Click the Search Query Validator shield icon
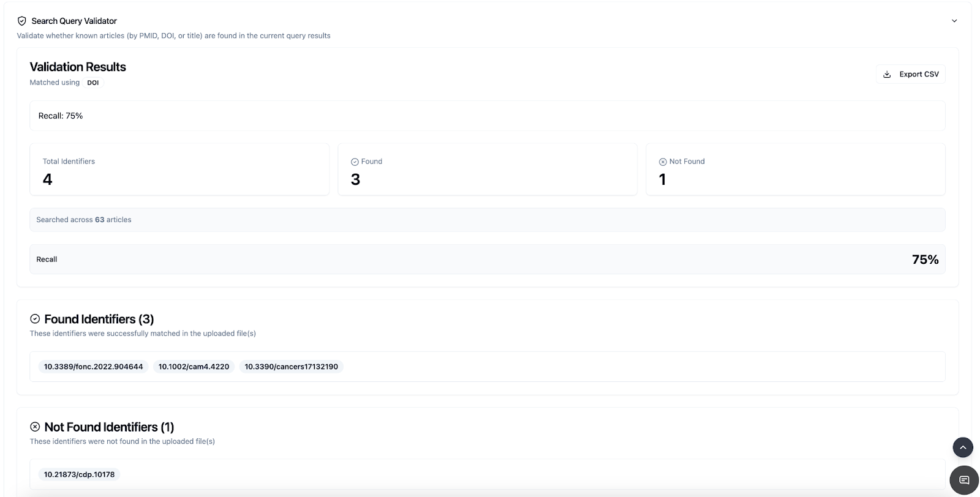Image resolution: width=980 pixels, height=497 pixels. tap(22, 21)
